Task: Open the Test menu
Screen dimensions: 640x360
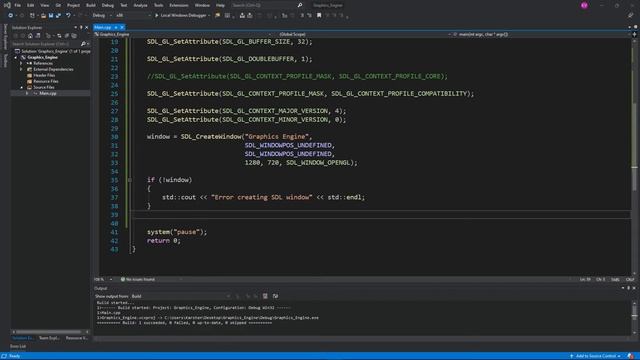Action: [124, 5]
